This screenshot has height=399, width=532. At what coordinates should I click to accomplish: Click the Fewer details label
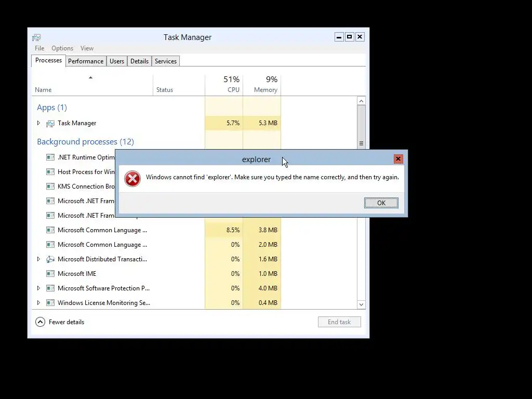point(66,322)
